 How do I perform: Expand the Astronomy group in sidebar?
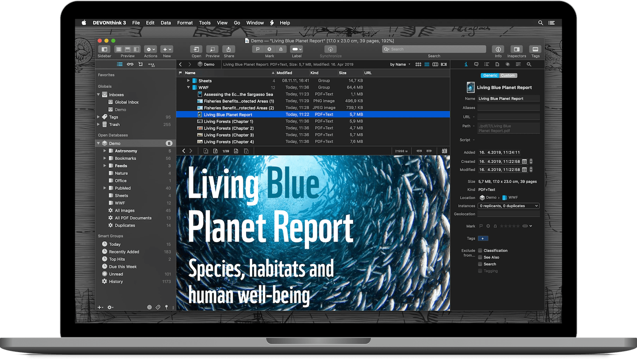pyautogui.click(x=105, y=151)
